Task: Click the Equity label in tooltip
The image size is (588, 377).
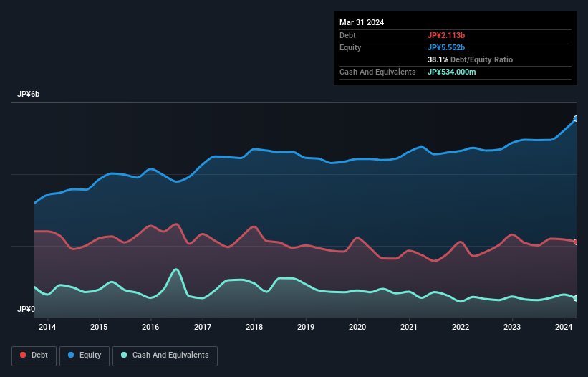Action: (350, 47)
